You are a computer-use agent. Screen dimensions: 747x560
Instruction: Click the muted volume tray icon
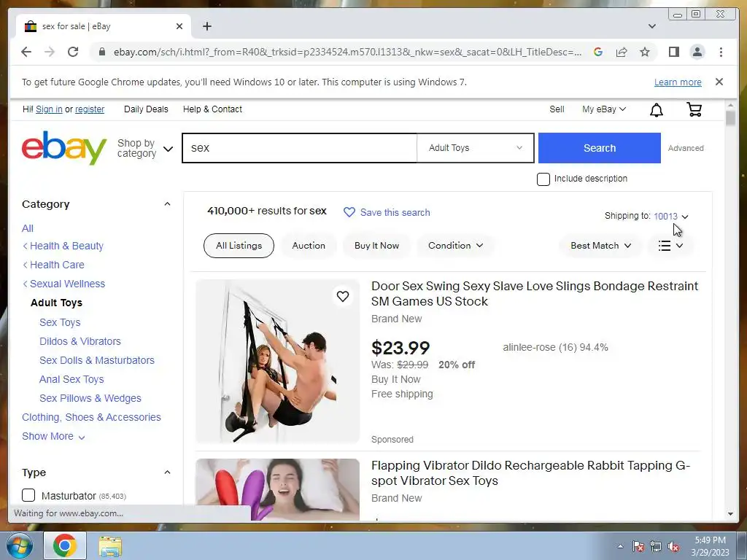(673, 546)
